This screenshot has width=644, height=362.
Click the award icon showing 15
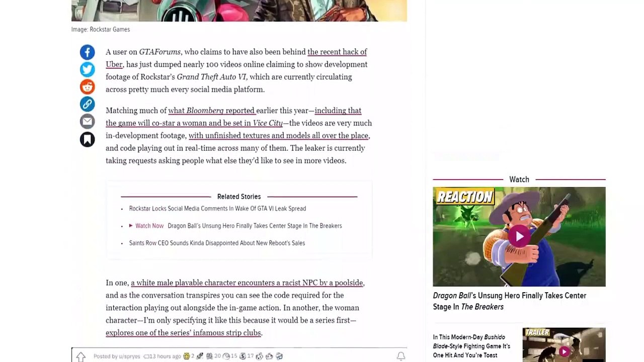pyautogui.click(x=226, y=356)
